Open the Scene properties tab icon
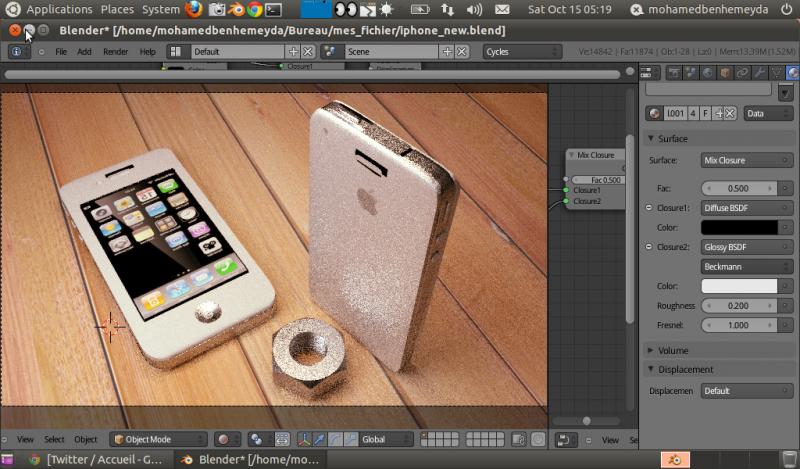This screenshot has width=800, height=469. point(691,73)
